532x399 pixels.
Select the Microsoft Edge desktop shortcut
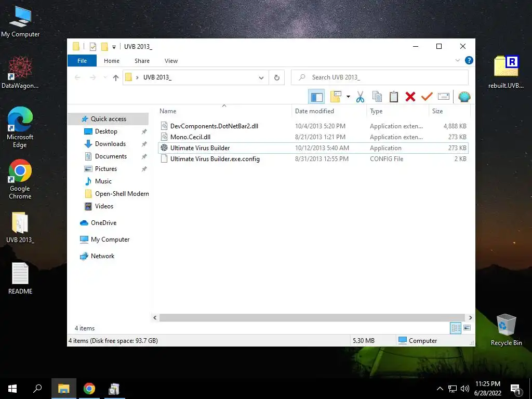click(x=20, y=128)
